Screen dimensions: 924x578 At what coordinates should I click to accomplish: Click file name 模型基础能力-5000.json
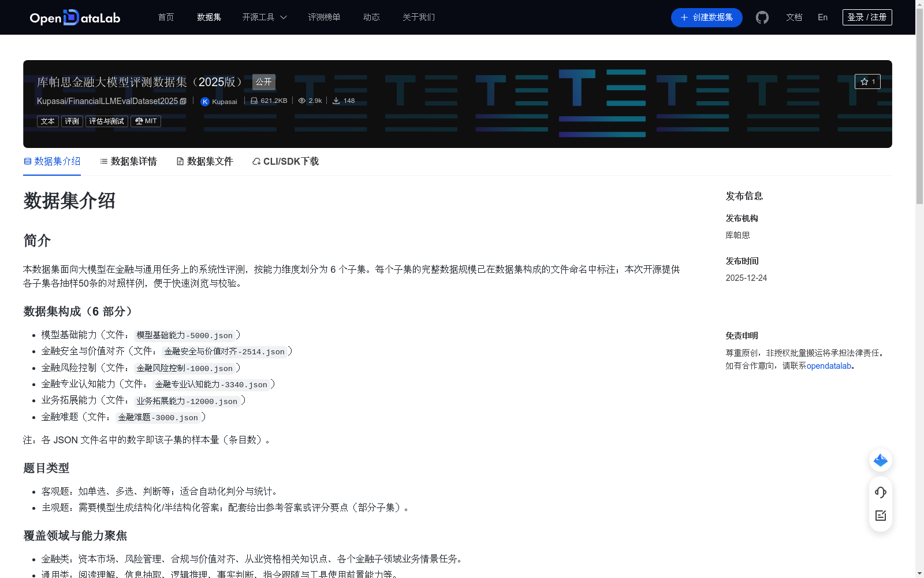185,335
